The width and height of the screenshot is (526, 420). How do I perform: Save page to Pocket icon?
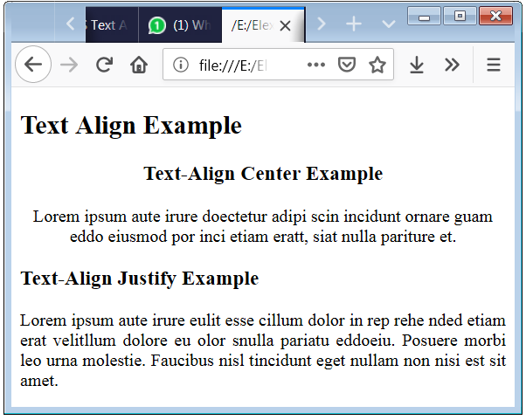click(346, 65)
